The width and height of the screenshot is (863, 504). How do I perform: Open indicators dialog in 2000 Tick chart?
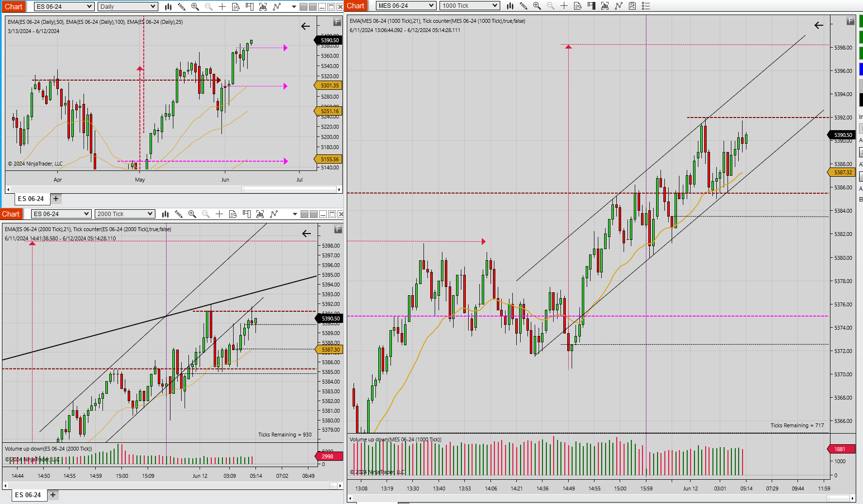260,214
